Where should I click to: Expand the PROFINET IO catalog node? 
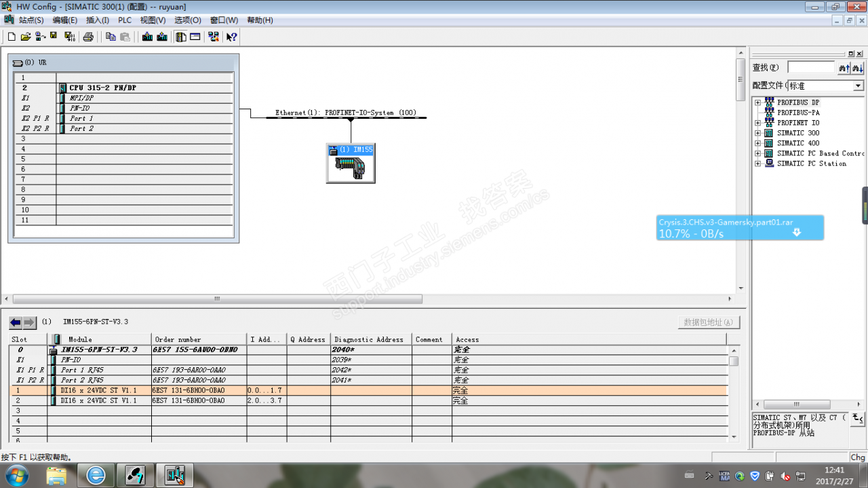(757, 123)
